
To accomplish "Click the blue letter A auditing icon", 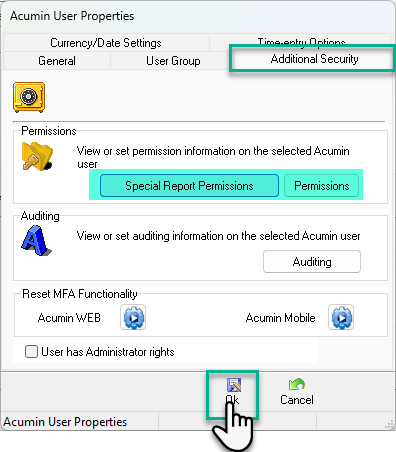I will click(x=37, y=240).
